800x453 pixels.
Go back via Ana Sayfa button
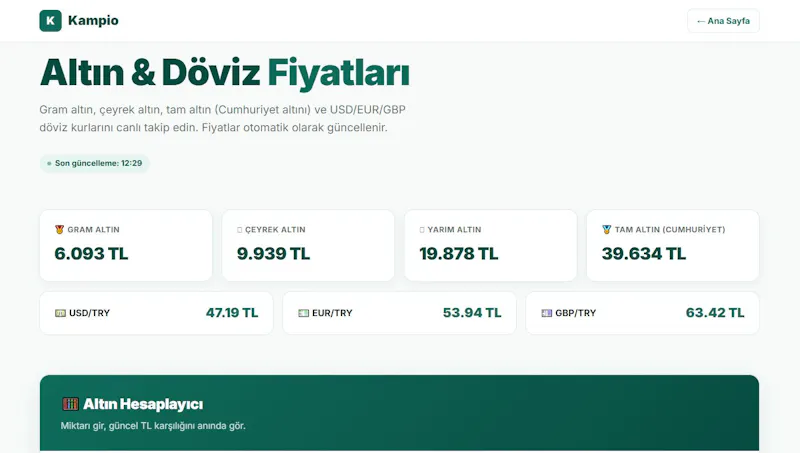[x=723, y=21]
